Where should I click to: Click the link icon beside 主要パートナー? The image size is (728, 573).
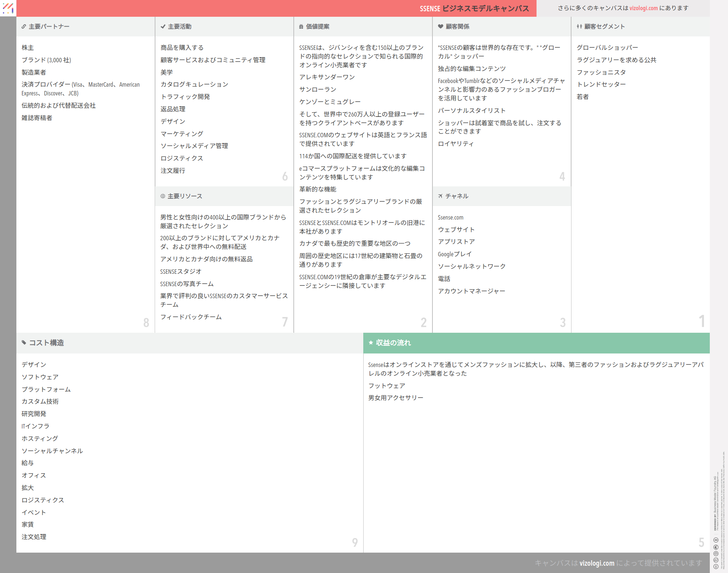[24, 27]
